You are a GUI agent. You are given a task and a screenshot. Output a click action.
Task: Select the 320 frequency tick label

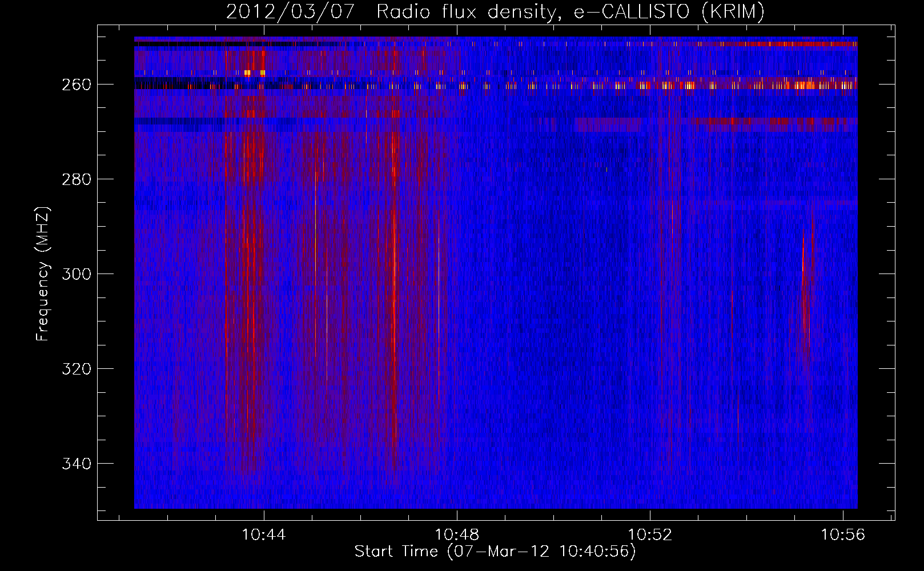pos(77,369)
